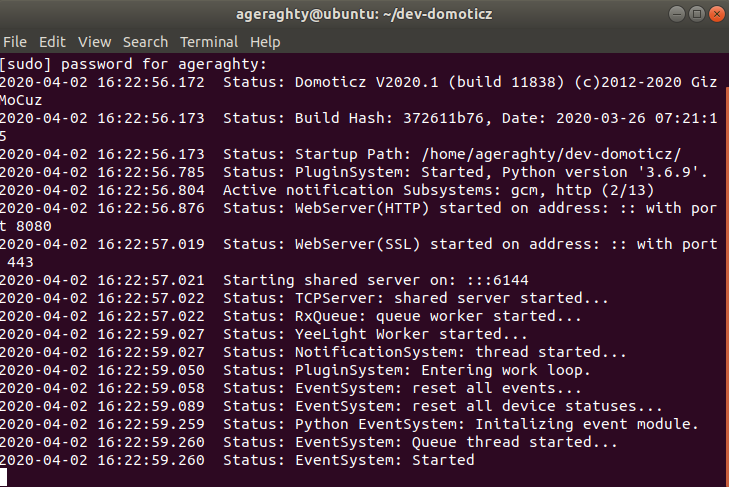Click 'NotificationSystem: thread started...' line
This screenshot has height=487, width=729.
click(313, 352)
